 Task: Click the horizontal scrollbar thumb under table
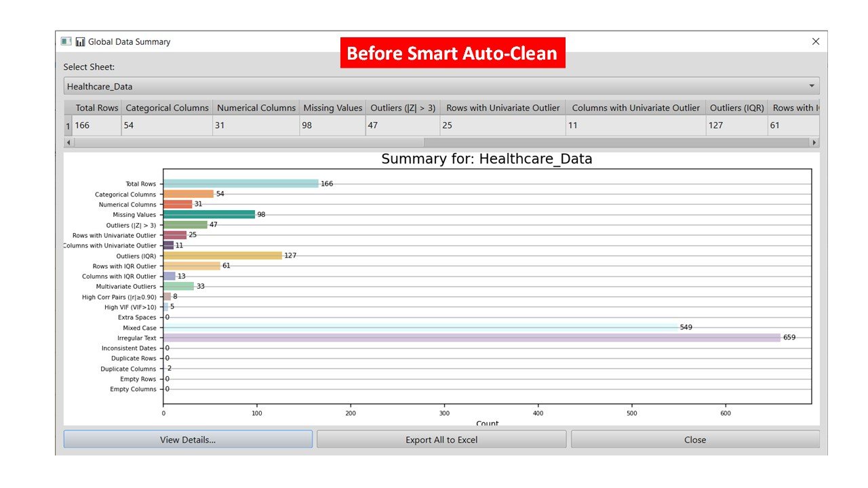tap(248, 143)
